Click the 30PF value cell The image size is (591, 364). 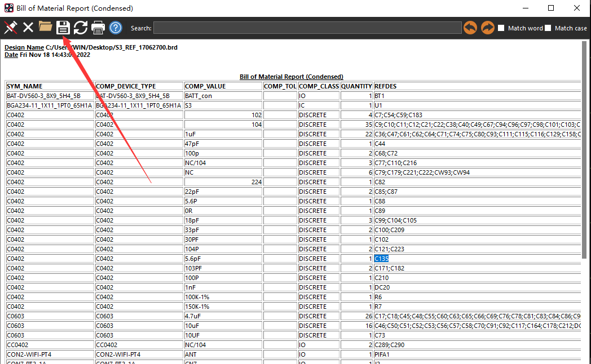(223, 239)
